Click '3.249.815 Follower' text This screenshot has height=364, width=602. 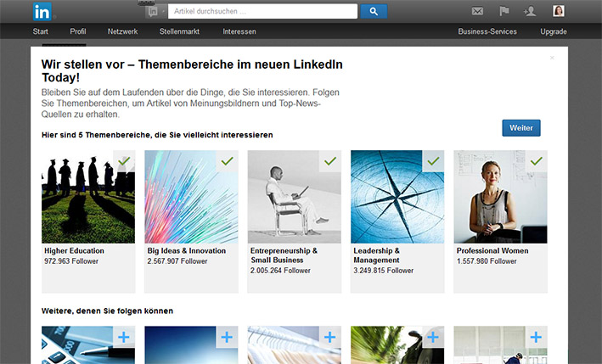383,271
